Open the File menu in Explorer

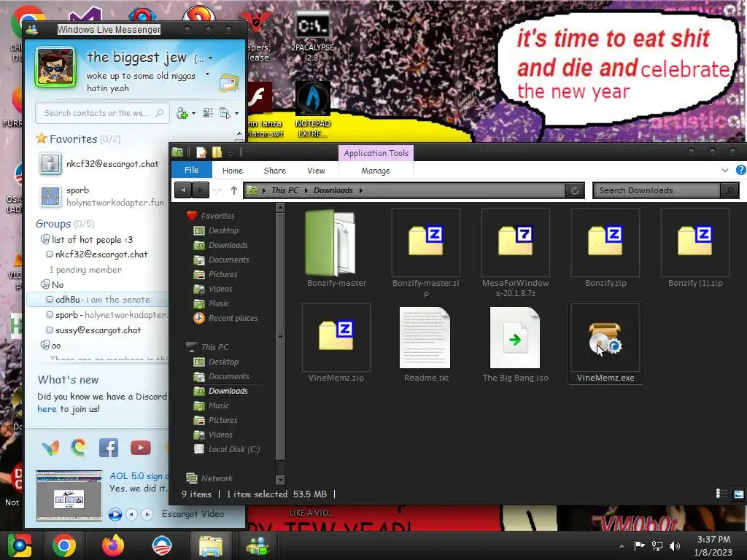click(192, 170)
